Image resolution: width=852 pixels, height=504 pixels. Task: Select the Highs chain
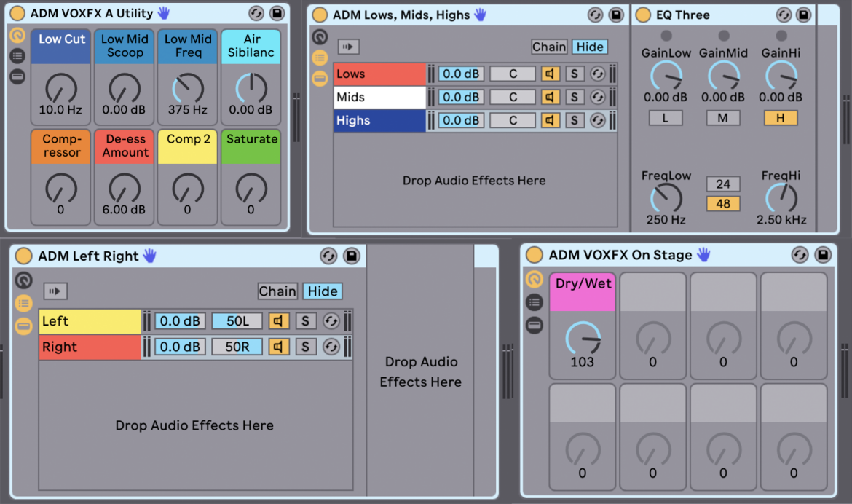tap(379, 121)
